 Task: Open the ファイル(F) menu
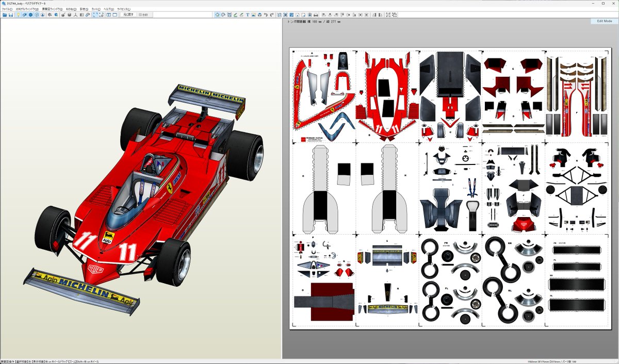(x=7, y=9)
